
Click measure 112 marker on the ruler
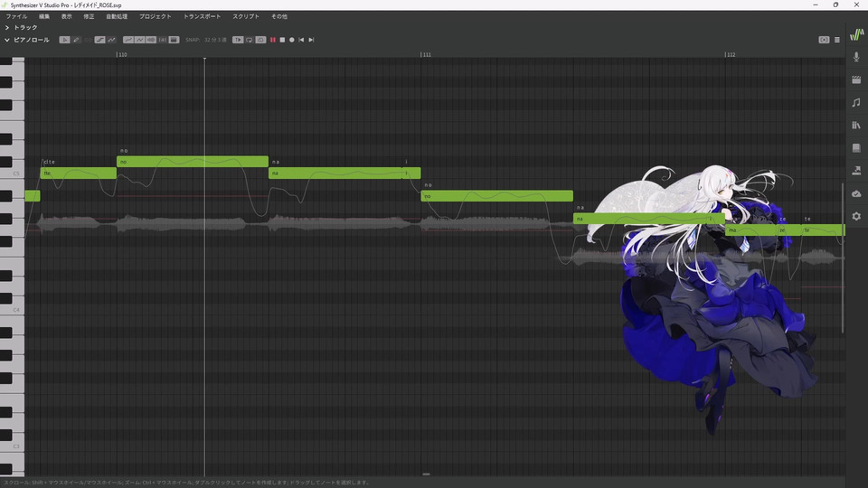tap(731, 55)
